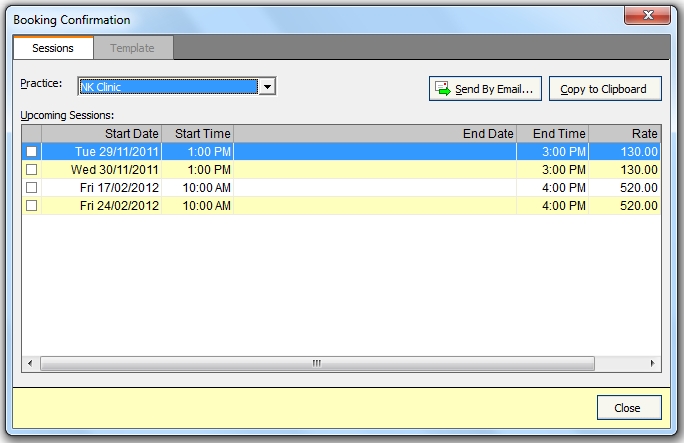Screen dimensions: 684x443
Task: Sort by Rate column header
Action: coord(625,133)
